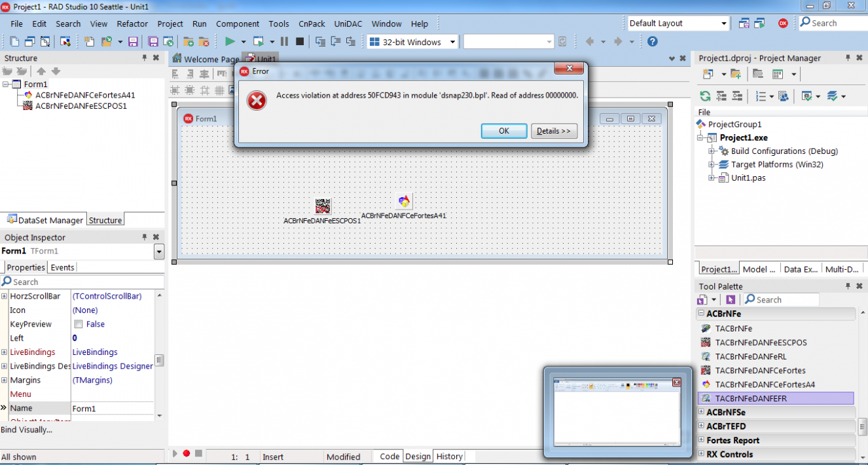868x465 pixels.
Task: Click the Trace Into debug icon
Action: coord(320,41)
